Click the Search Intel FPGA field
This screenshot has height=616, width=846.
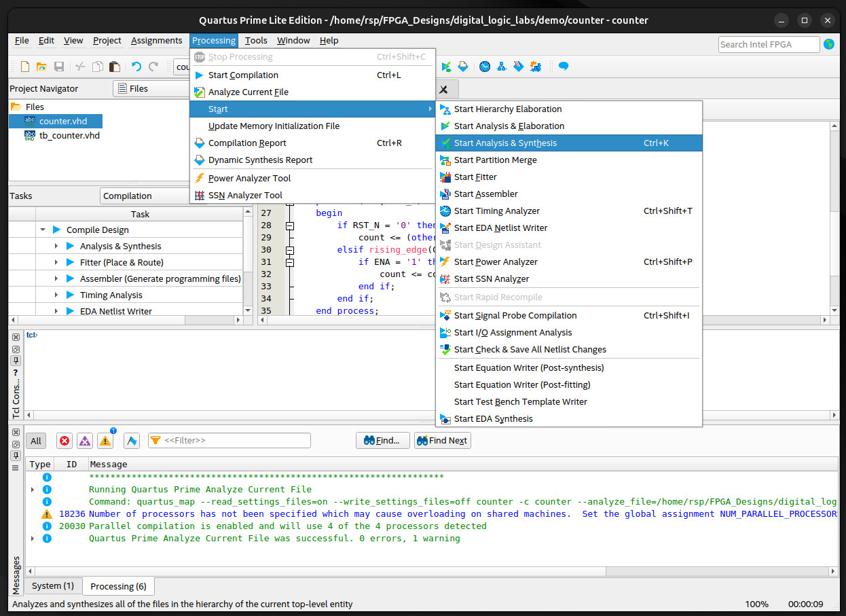(768, 44)
